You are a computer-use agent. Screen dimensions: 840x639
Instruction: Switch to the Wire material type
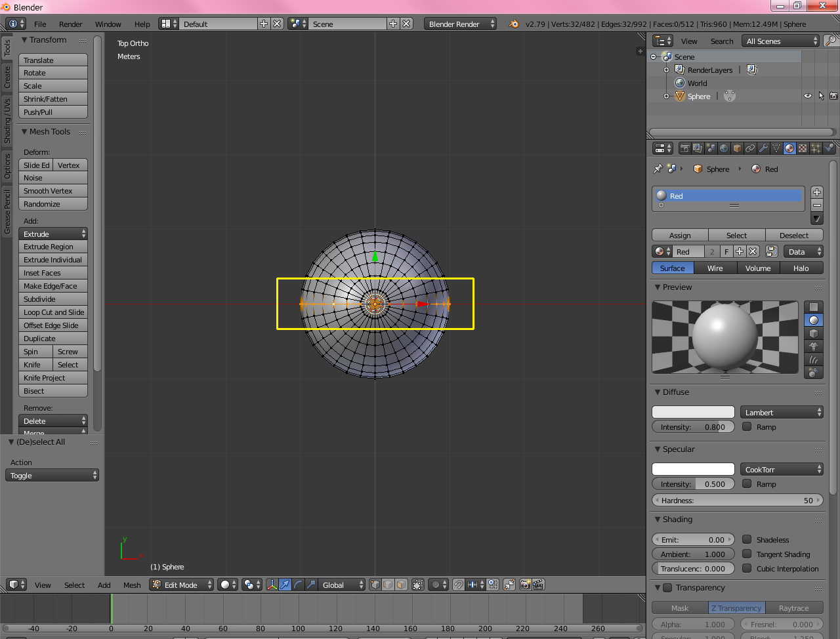tap(715, 268)
